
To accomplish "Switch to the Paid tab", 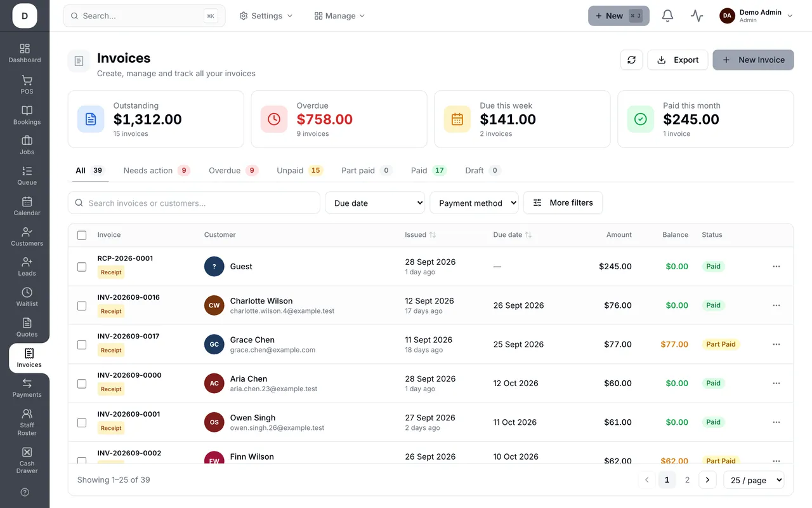I will 428,170.
